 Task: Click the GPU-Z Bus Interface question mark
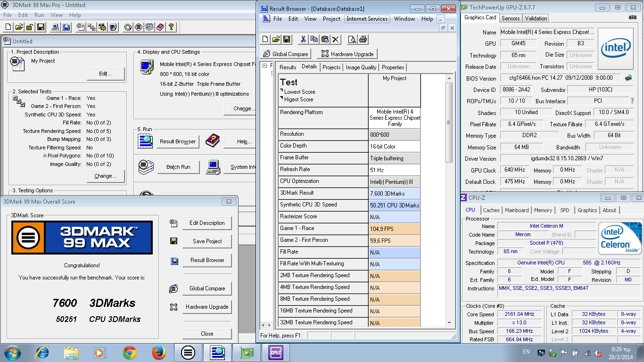click(632, 101)
